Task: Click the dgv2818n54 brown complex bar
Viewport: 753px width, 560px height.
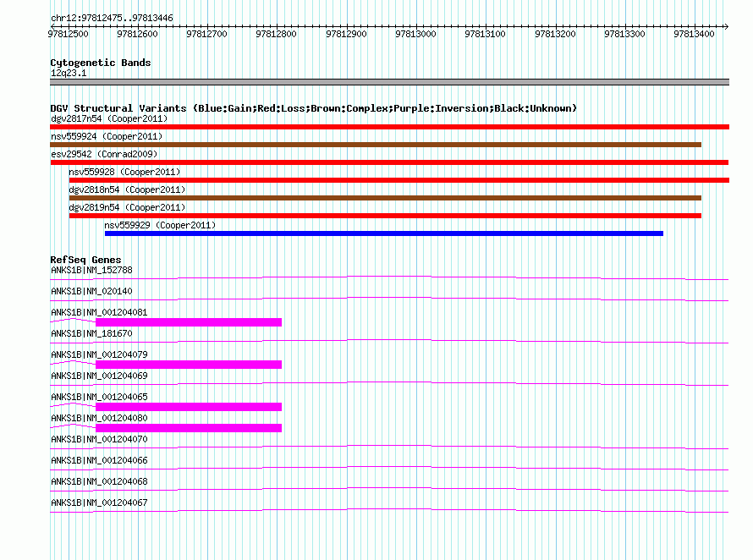Action: (x=385, y=198)
